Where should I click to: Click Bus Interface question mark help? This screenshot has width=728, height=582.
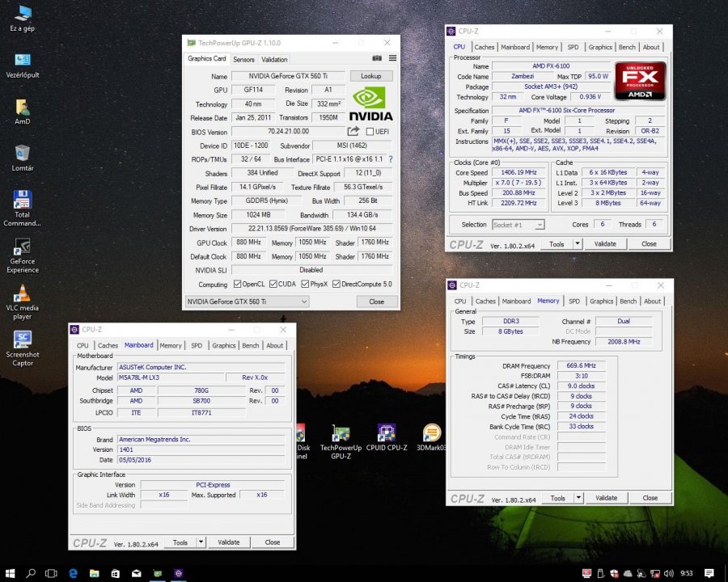pyautogui.click(x=391, y=159)
